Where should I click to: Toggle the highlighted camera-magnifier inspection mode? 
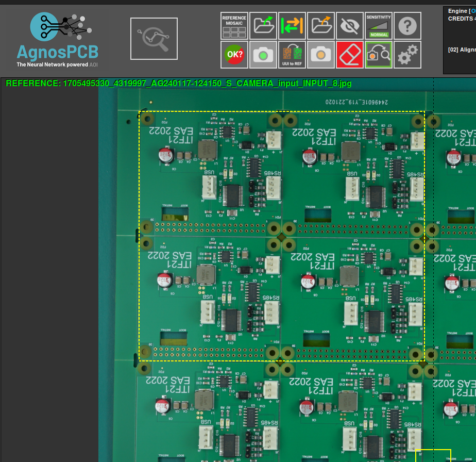coord(379,54)
